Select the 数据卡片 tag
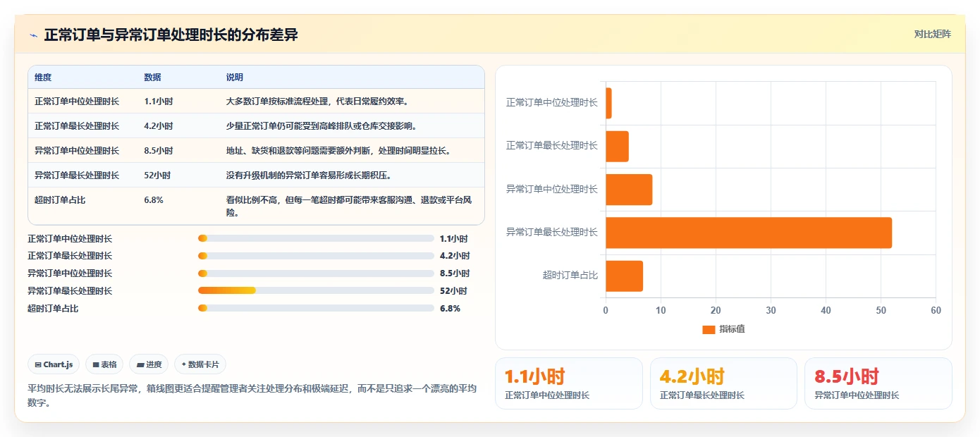980x437 pixels. pyautogui.click(x=200, y=364)
